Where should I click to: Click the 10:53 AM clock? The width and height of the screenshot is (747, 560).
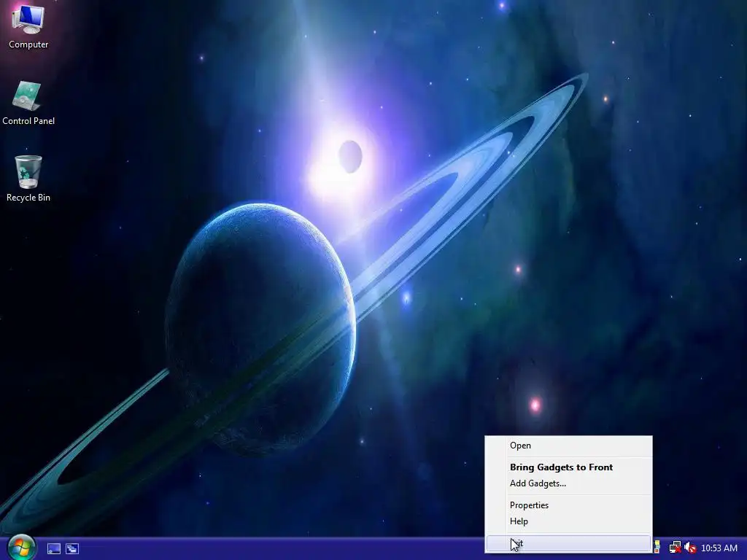(x=719, y=548)
